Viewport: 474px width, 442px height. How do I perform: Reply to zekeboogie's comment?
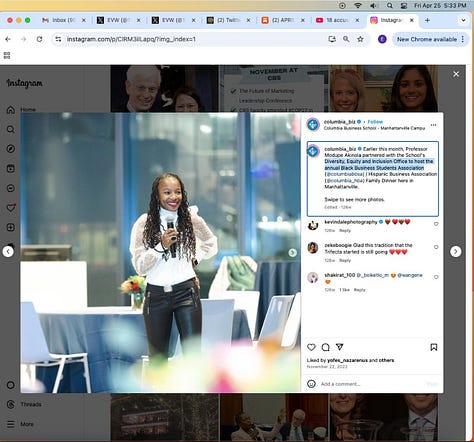(x=345, y=260)
